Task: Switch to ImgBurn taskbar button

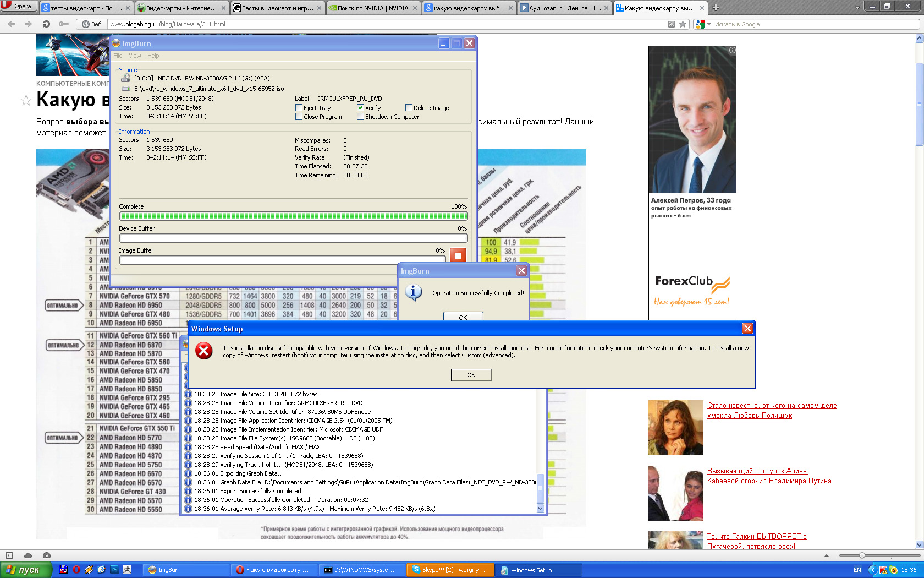Action: tap(187, 570)
